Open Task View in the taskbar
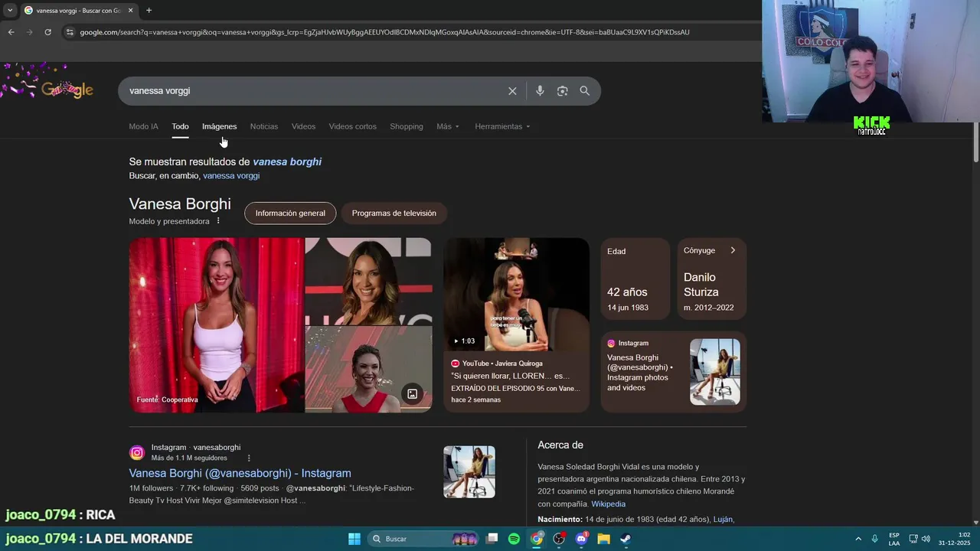 coord(492,539)
